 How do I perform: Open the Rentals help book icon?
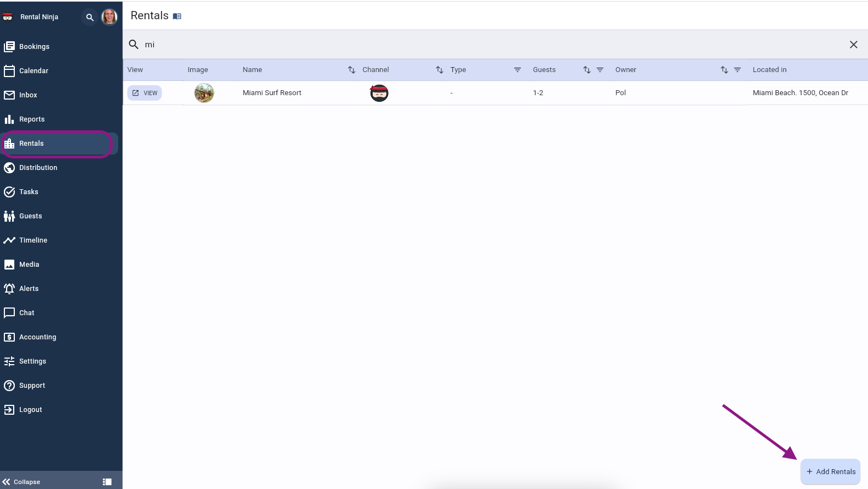click(x=177, y=17)
